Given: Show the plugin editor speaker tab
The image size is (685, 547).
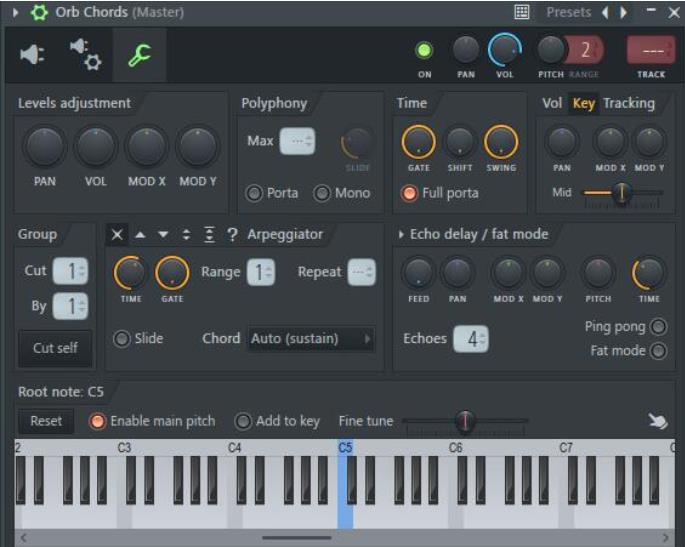Looking at the screenshot, I should point(32,55).
